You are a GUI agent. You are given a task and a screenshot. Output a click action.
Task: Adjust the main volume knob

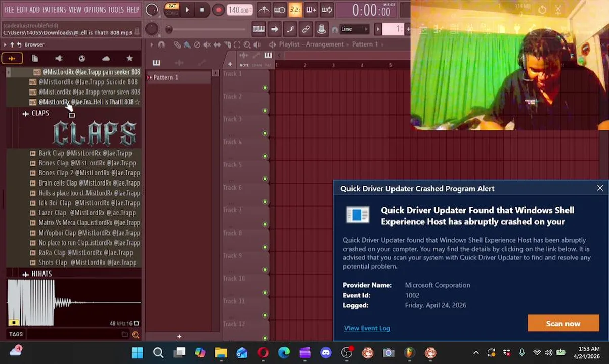[152, 10]
